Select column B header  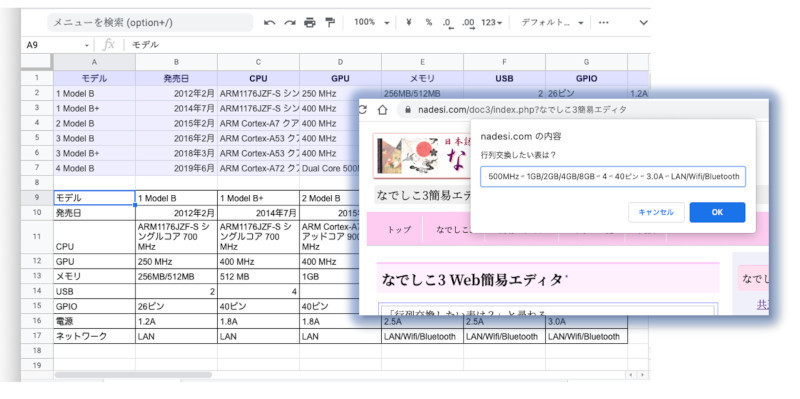[177, 62]
